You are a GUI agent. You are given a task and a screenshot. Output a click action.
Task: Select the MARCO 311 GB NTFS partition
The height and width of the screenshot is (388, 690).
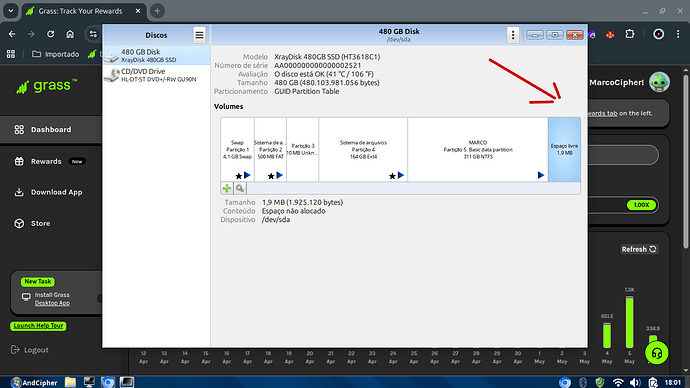[x=477, y=149]
